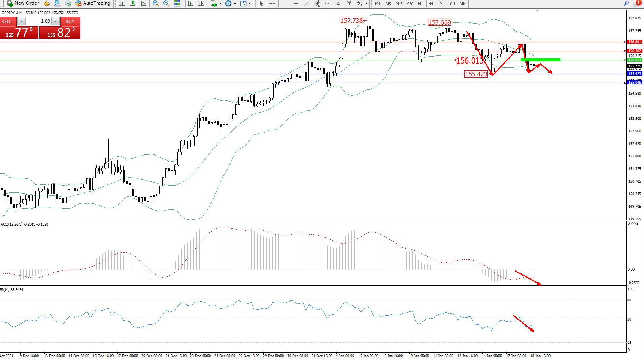Image resolution: width=644 pixels, height=359 pixels.
Task: Open the templates dropdown arrow
Action: click(250, 3)
